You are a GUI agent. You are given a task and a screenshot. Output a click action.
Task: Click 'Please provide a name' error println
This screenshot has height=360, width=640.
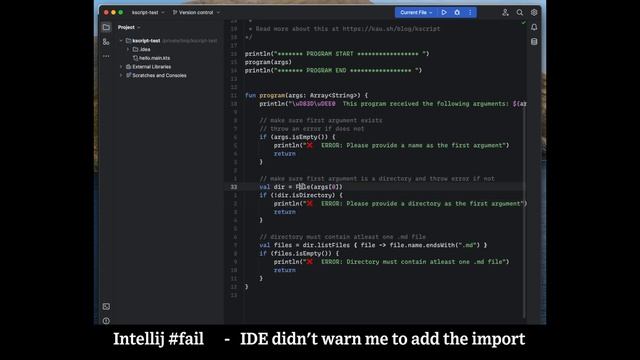pos(391,145)
